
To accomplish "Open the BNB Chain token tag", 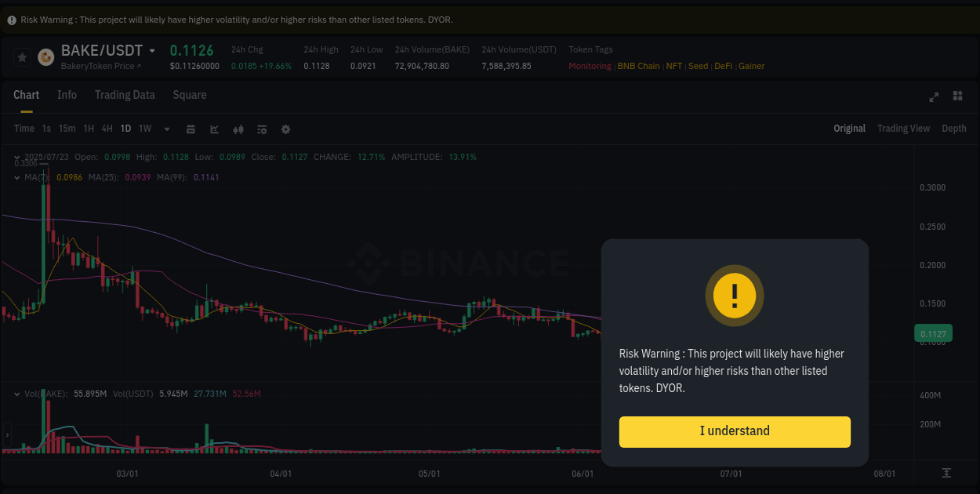I will 638,66.
